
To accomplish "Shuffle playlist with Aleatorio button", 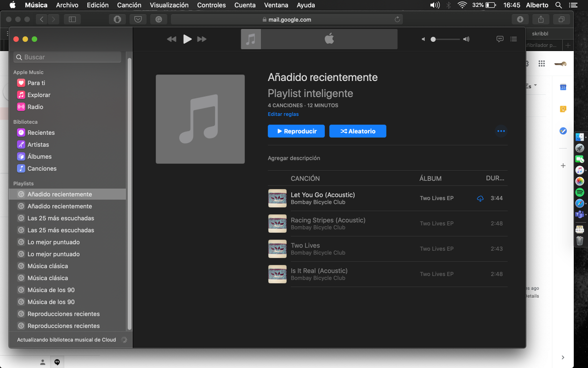I will (358, 131).
